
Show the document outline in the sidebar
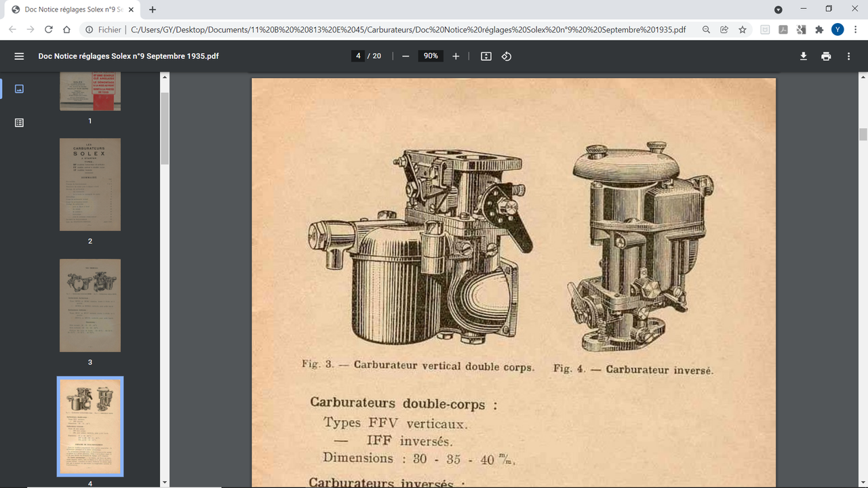[x=19, y=123]
